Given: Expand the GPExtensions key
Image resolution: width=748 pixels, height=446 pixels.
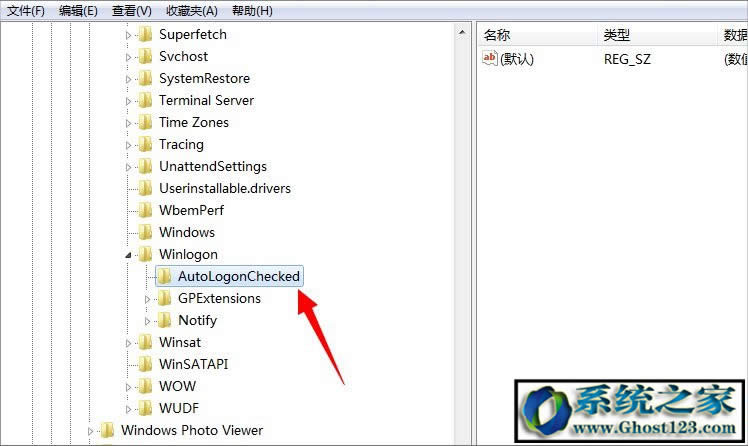Looking at the screenshot, I should click(147, 299).
